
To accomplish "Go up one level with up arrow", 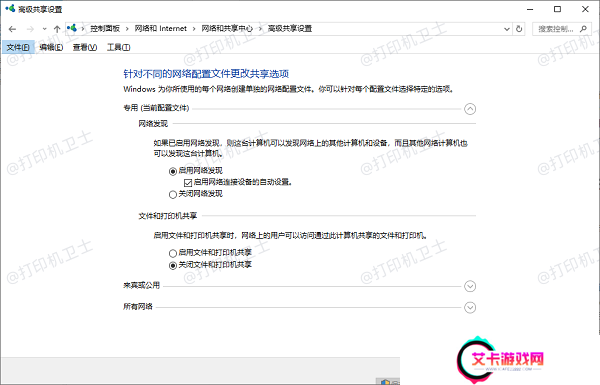I will [57, 29].
